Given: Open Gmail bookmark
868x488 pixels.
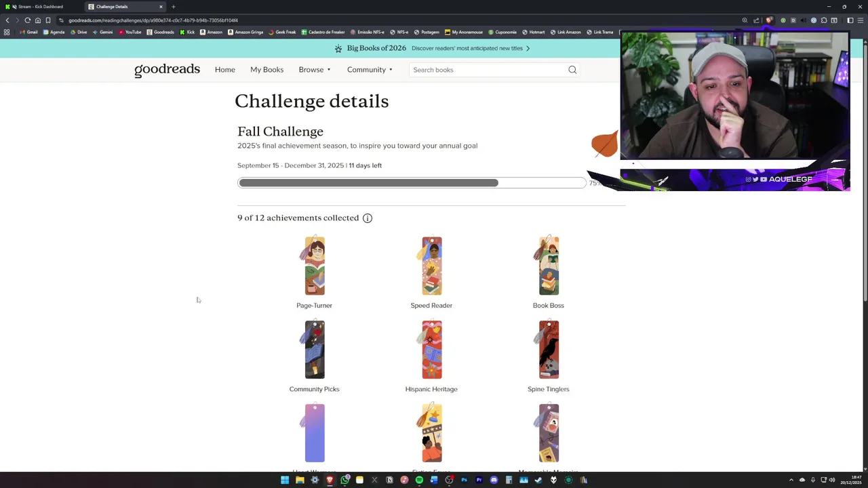Looking at the screenshot, I should [28, 32].
